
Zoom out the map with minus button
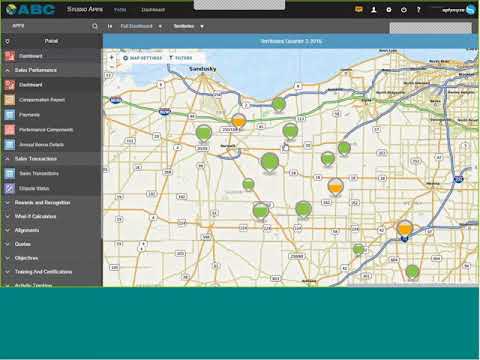tap(112, 67)
